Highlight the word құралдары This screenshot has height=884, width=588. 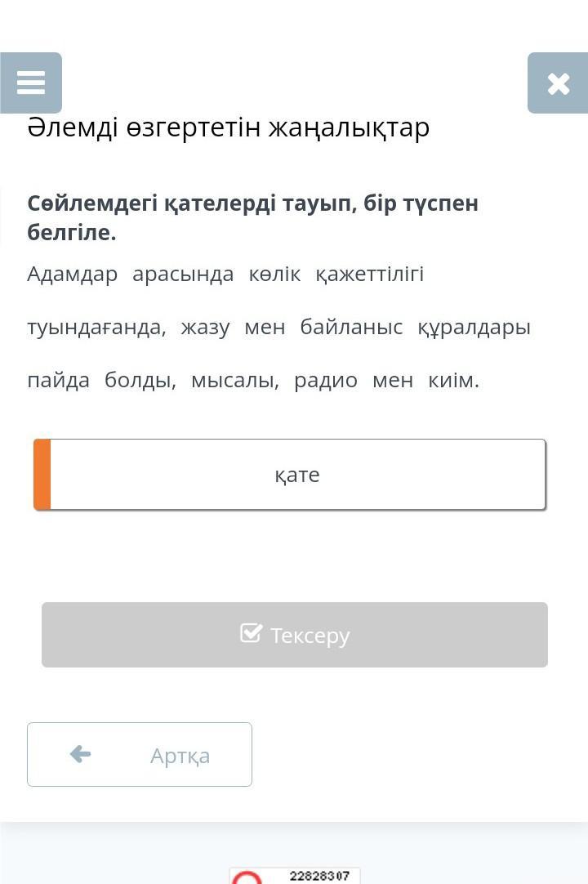(474, 328)
